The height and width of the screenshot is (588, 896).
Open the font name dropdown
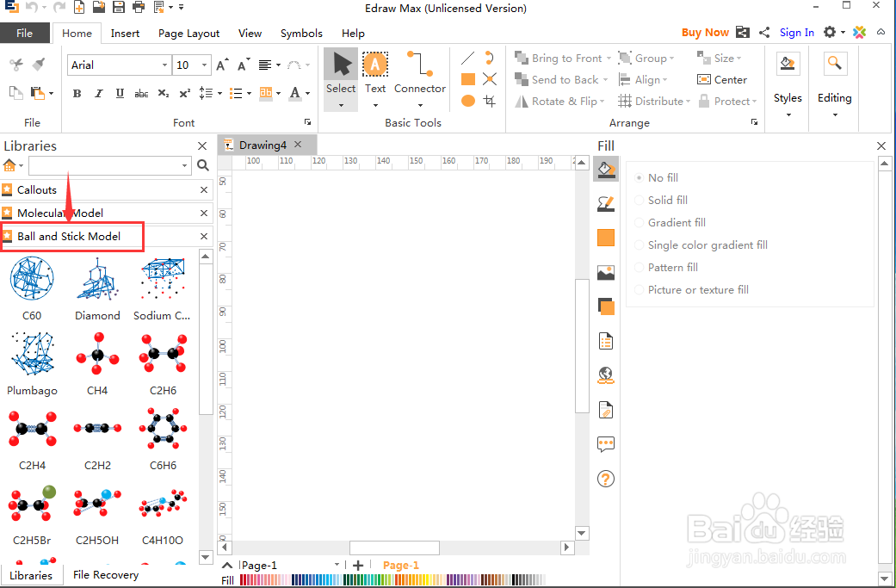pos(164,65)
